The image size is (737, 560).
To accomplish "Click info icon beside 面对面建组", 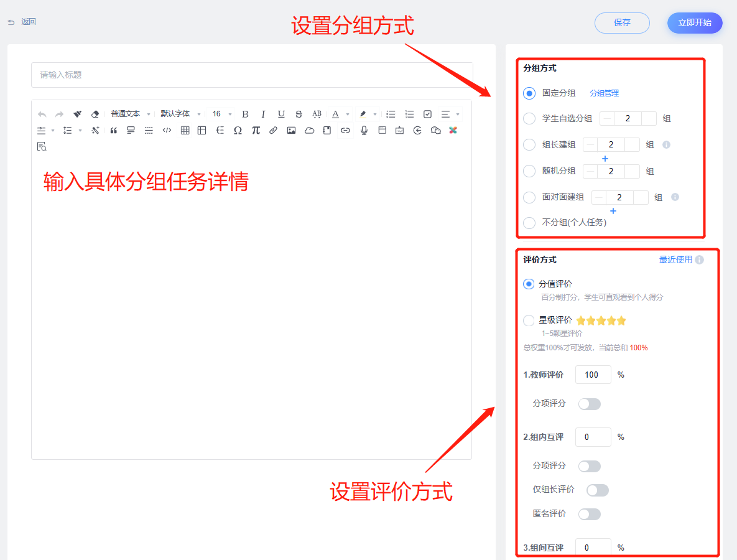I will point(675,197).
